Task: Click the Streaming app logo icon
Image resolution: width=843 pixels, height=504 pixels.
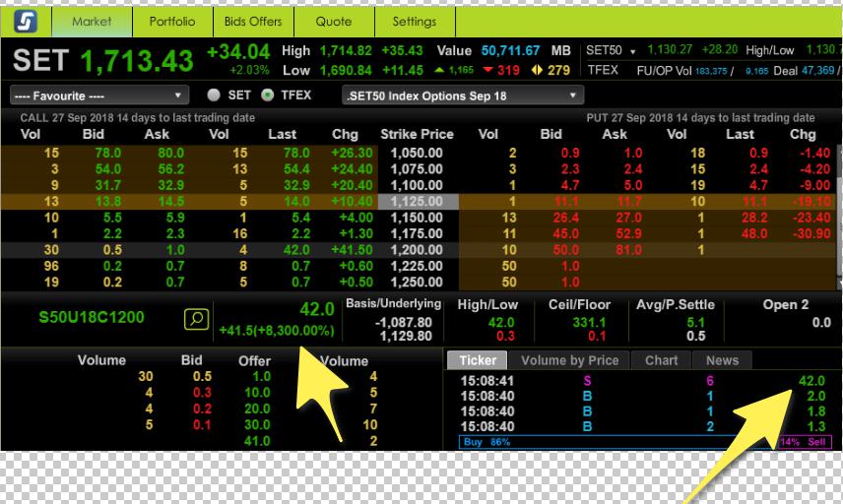Action: click(x=26, y=22)
